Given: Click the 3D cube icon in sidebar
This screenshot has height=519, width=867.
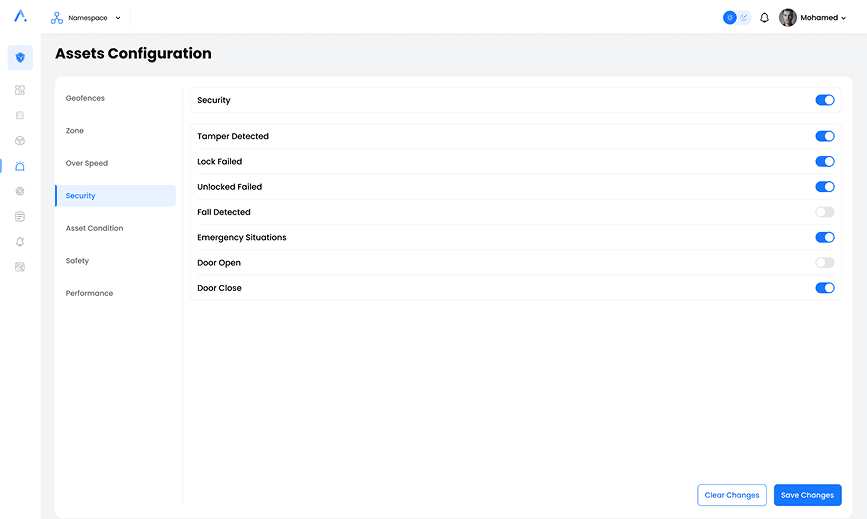Looking at the screenshot, I should pyautogui.click(x=20, y=141).
